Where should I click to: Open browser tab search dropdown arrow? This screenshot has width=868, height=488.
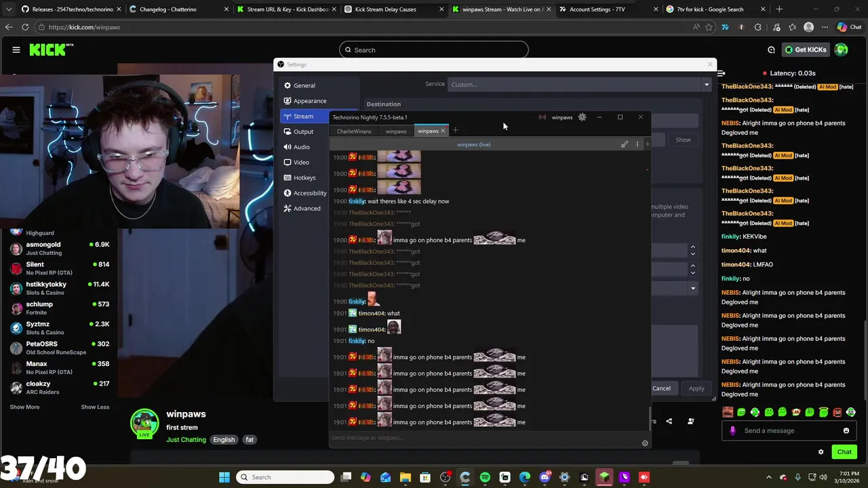point(8,9)
